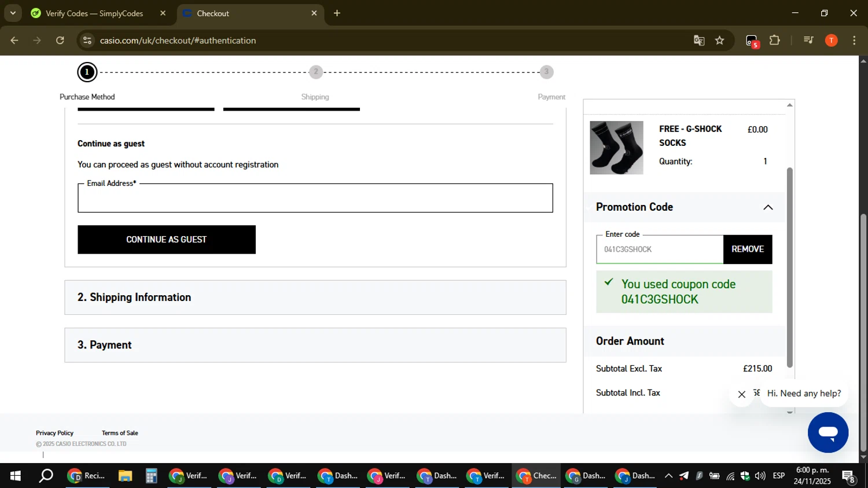Open the extension with the red 5 badge
868x488 pixels.
click(752, 41)
